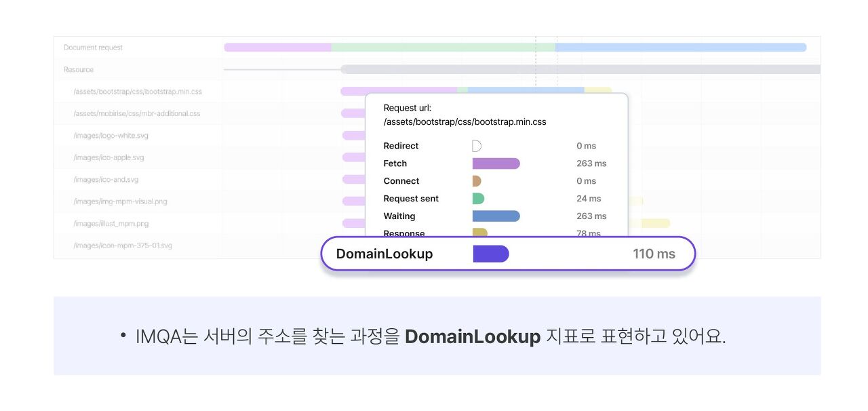Viewport: 868px width, 411px height.
Task: Click the yellow Response bar in tooltip
Action: tap(479, 233)
